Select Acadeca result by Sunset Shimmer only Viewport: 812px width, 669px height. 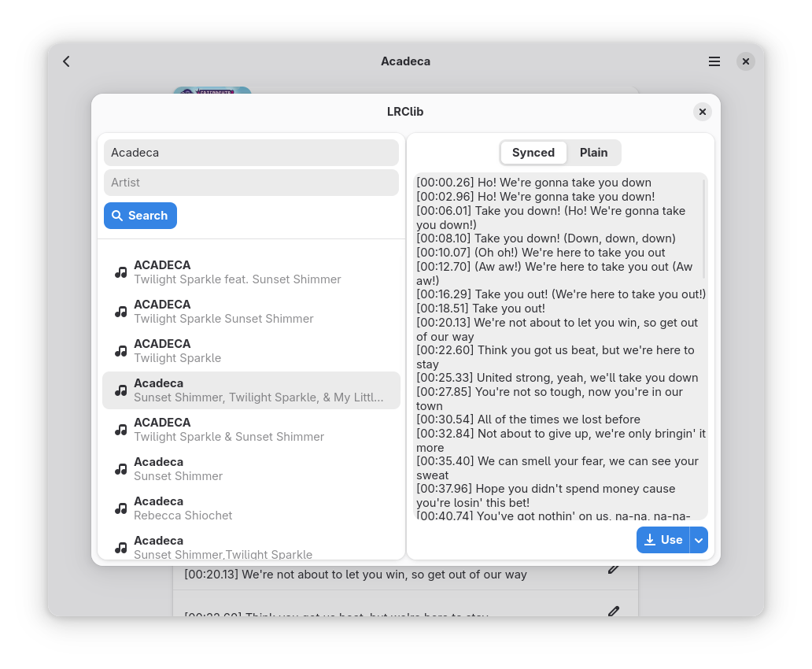pos(251,469)
